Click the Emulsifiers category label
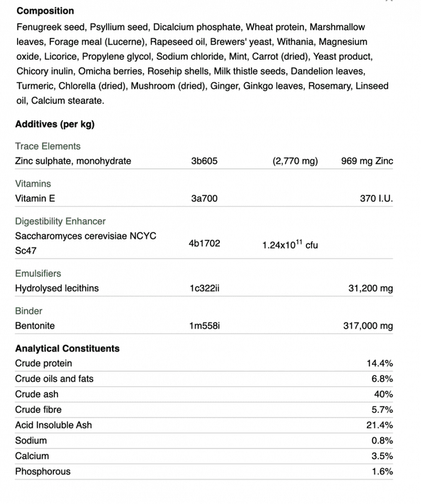 click(38, 273)
